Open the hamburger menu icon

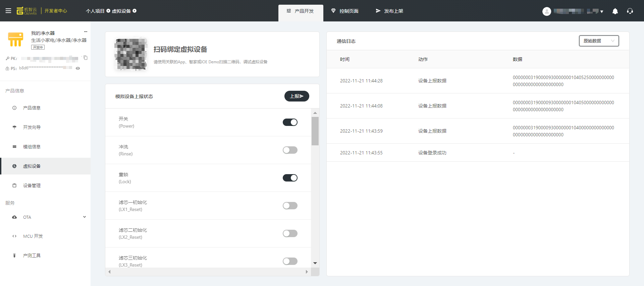point(8,11)
